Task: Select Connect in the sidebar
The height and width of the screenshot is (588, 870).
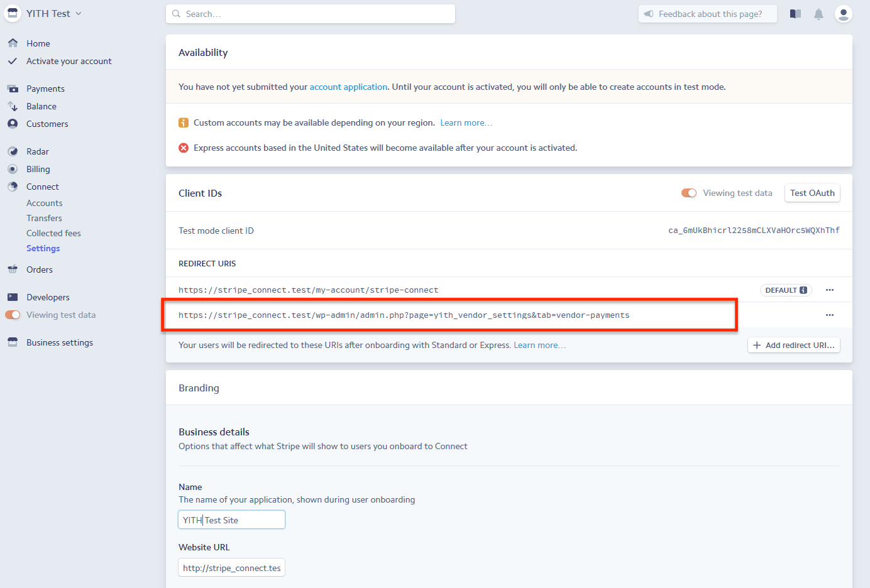Action: point(43,187)
